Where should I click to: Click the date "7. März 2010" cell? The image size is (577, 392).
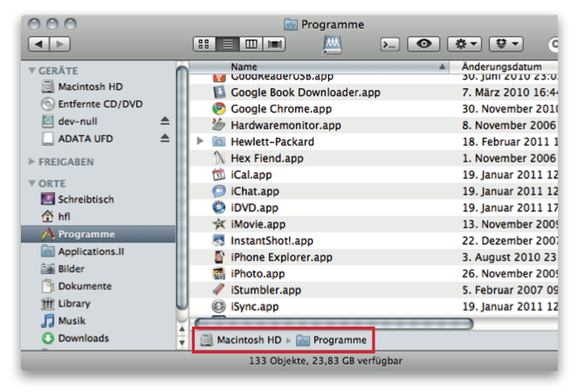click(510, 93)
